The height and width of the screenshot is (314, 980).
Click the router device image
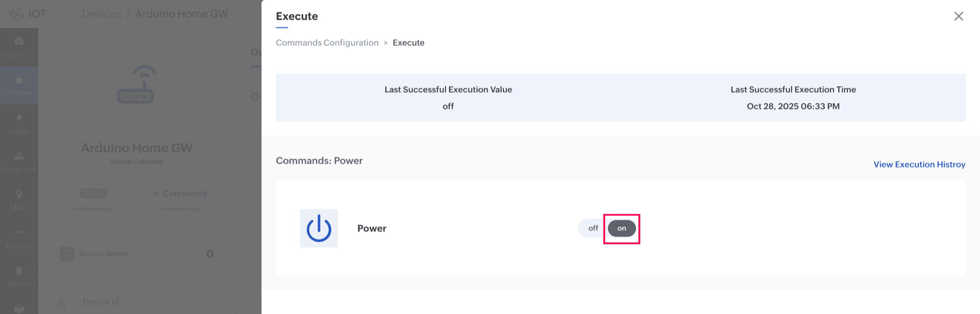pyautogui.click(x=136, y=84)
